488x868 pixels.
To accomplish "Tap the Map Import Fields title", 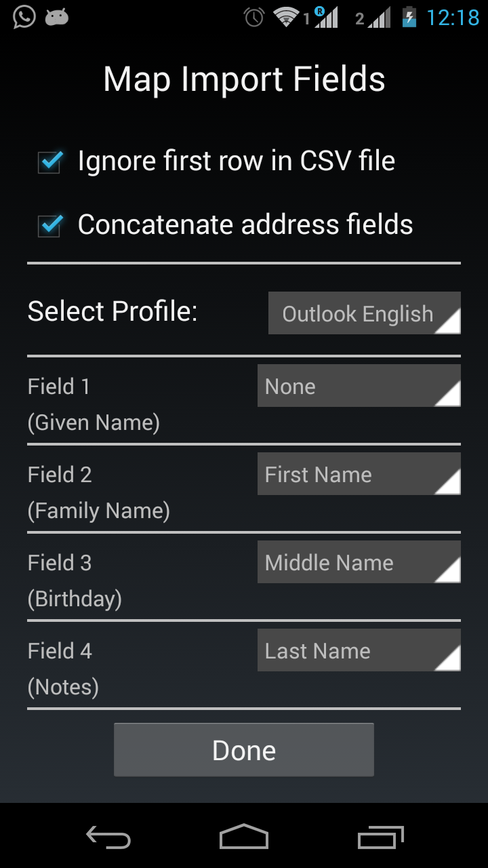I will coord(244,79).
